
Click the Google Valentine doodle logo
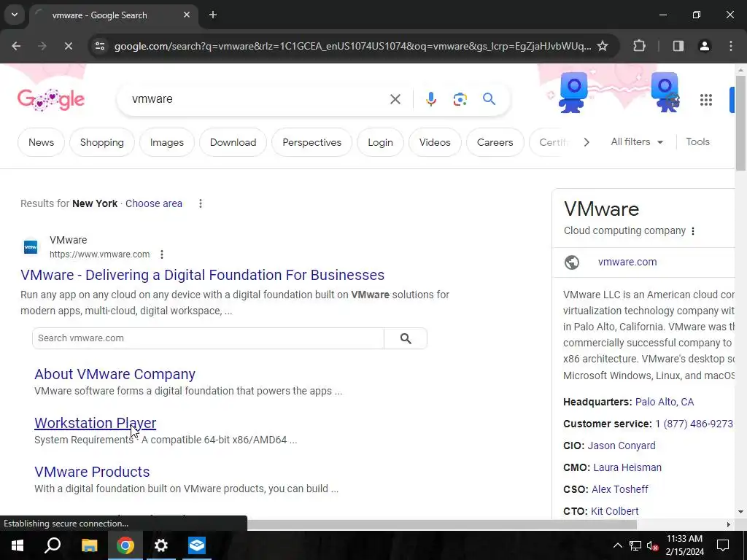pyautogui.click(x=51, y=99)
